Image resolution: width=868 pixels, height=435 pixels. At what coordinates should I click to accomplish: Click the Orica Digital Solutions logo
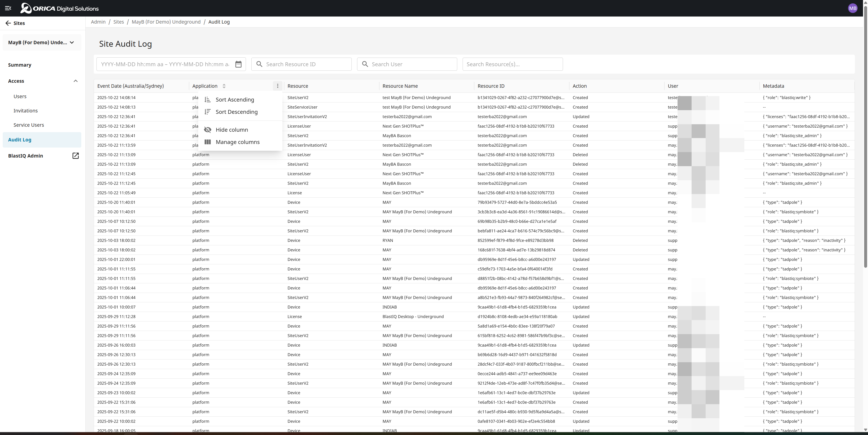point(59,8)
